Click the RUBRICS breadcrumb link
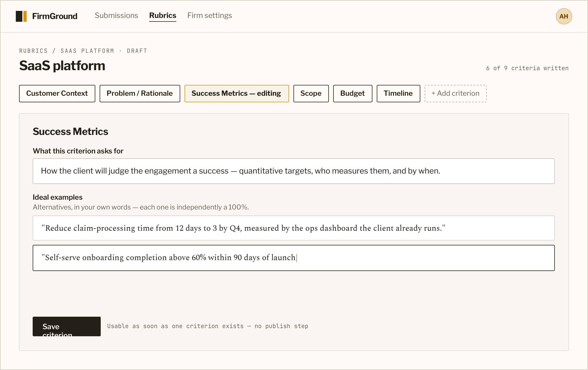The image size is (588, 370). 33,51
